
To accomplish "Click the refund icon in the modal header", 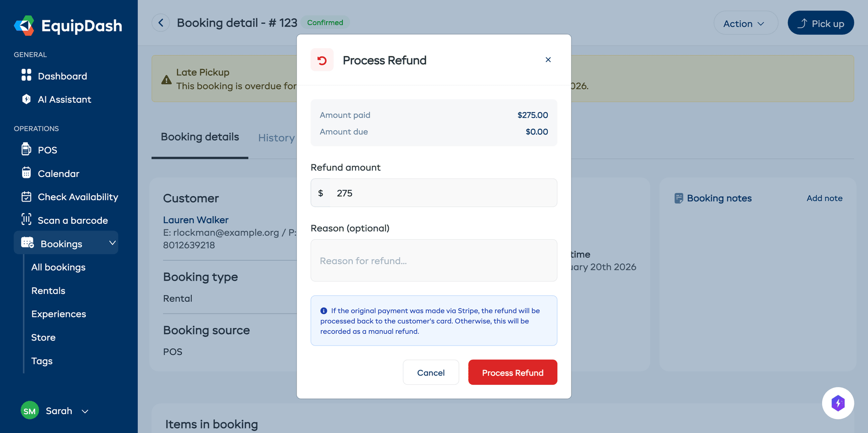I will (x=322, y=60).
